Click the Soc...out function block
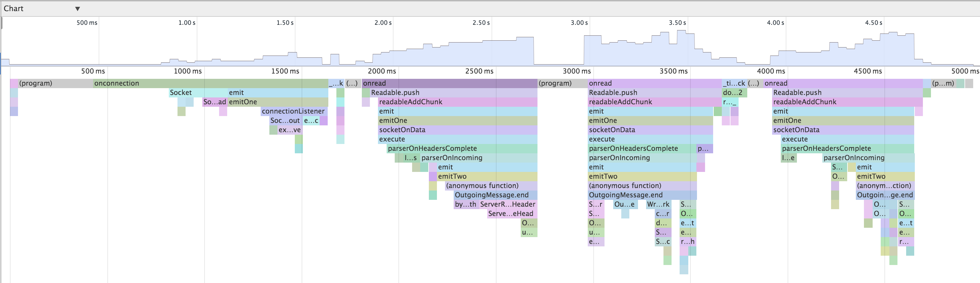 (285, 121)
